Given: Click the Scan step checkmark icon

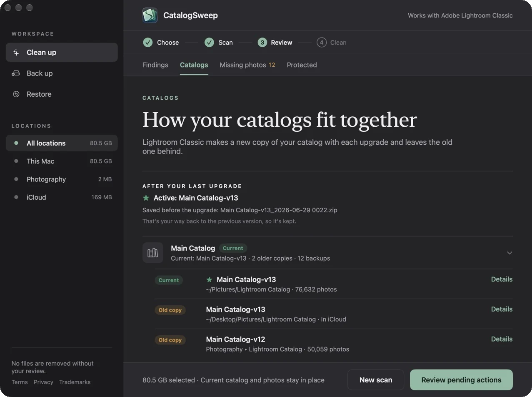Looking at the screenshot, I should tap(209, 43).
